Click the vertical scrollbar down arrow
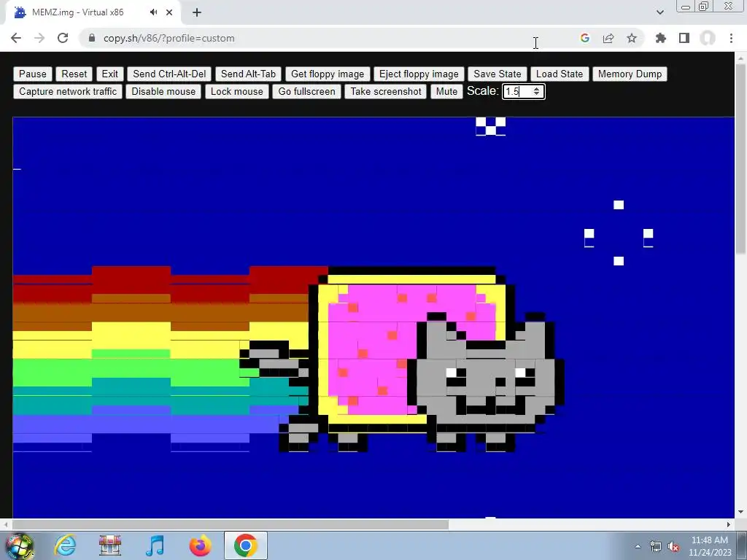 coord(741,513)
